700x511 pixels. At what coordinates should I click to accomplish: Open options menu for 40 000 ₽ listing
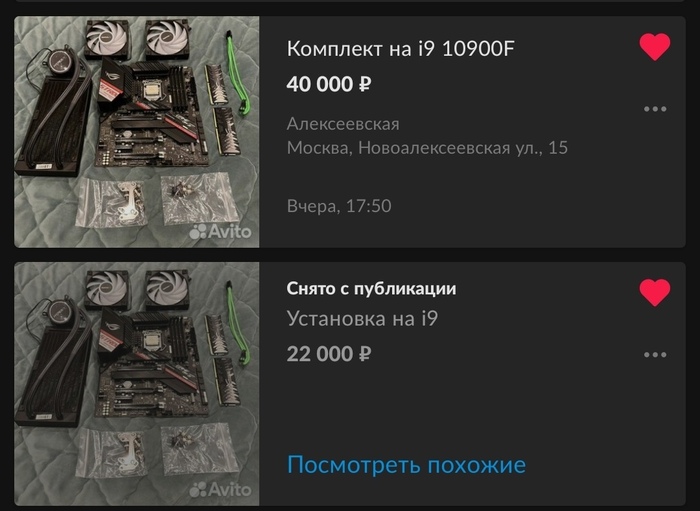coord(655,109)
